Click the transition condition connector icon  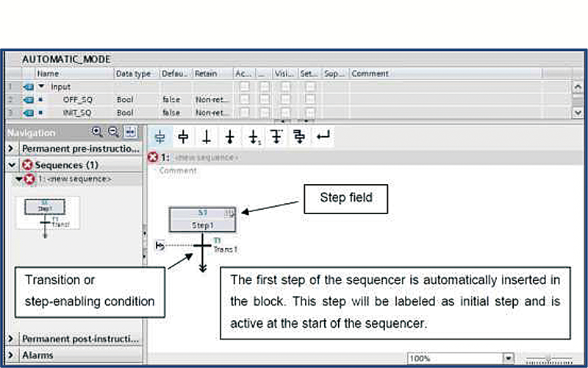click(160, 245)
